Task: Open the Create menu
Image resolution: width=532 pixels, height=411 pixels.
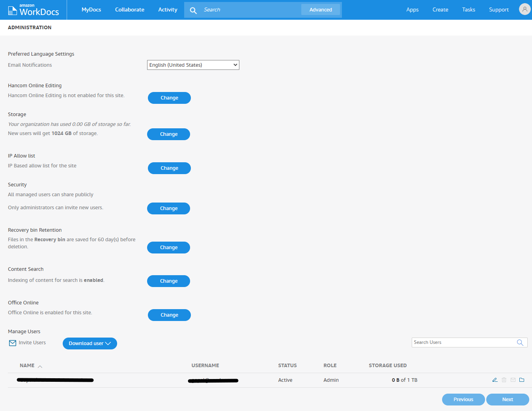Action: click(x=440, y=9)
